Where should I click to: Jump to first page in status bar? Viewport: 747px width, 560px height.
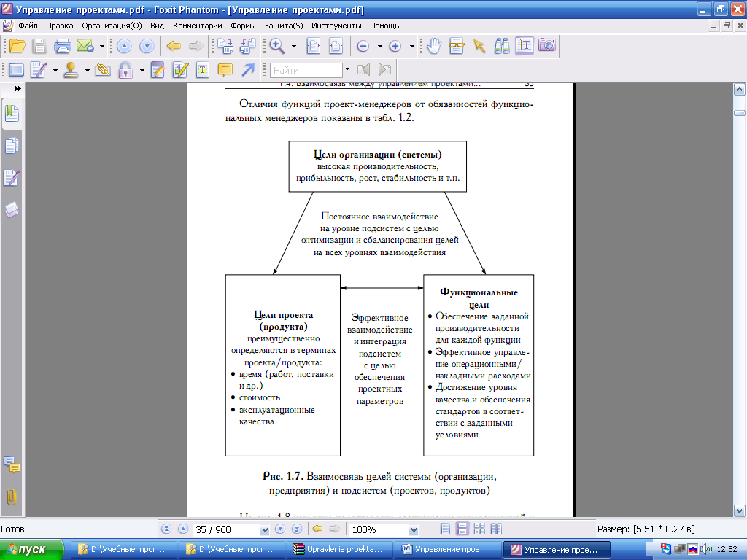166,529
